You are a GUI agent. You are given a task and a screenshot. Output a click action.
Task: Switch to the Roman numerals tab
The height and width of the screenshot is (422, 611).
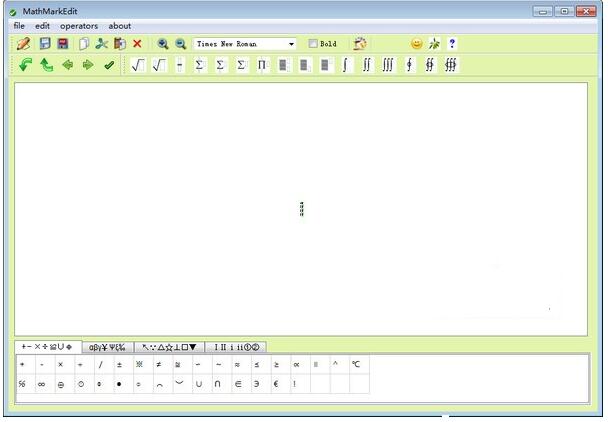click(x=238, y=347)
